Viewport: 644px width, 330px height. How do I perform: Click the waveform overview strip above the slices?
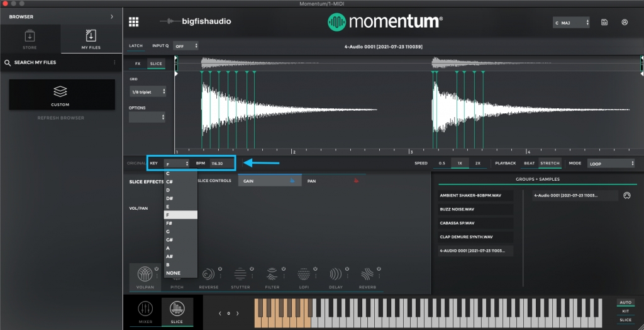[x=408, y=63]
